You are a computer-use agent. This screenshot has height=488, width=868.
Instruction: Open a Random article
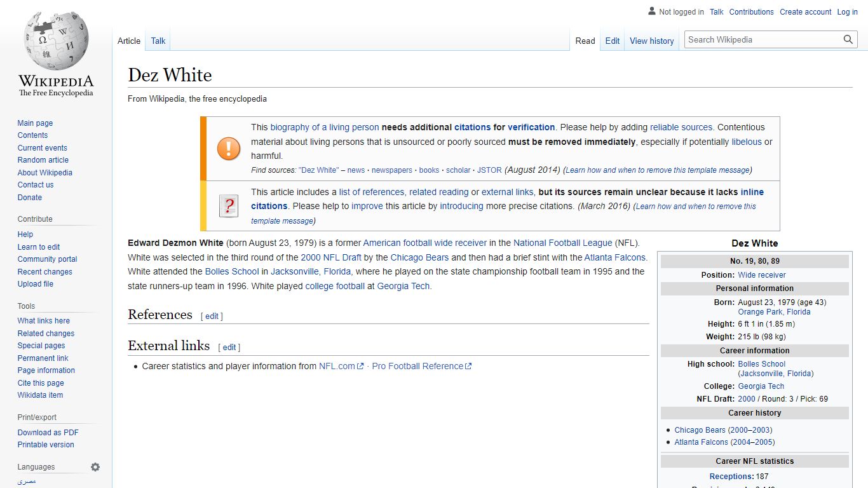click(43, 160)
